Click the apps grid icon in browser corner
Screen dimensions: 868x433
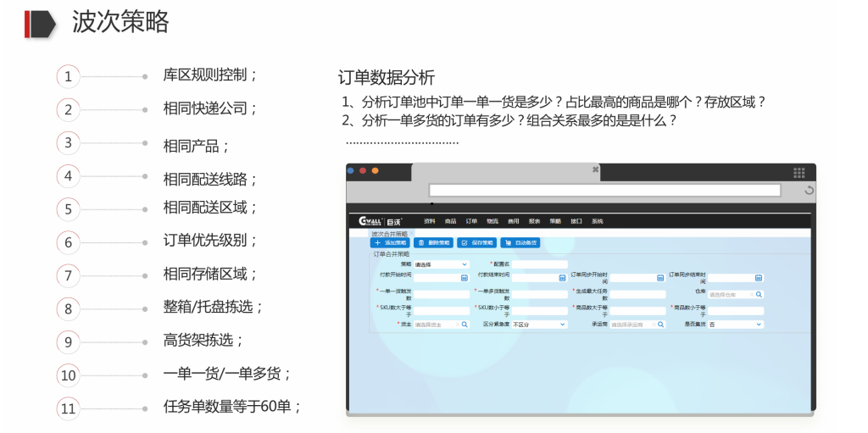tap(798, 173)
